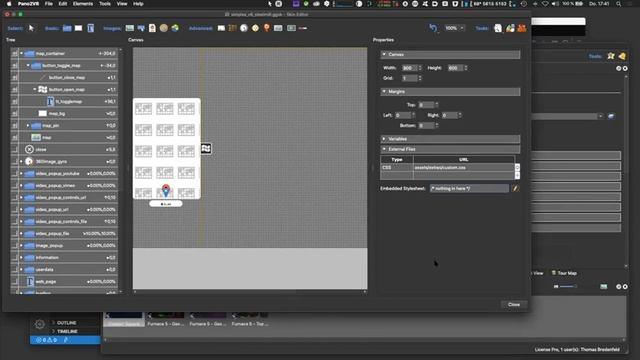Toggle visibility of map_pin row
The height and width of the screenshot is (360, 640).
[x=15, y=125]
